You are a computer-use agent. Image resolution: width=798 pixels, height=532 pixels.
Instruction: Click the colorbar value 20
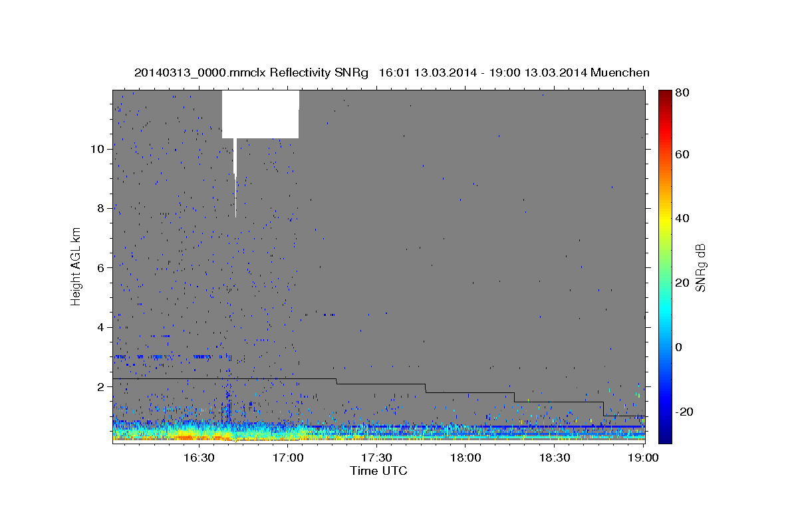(x=684, y=283)
